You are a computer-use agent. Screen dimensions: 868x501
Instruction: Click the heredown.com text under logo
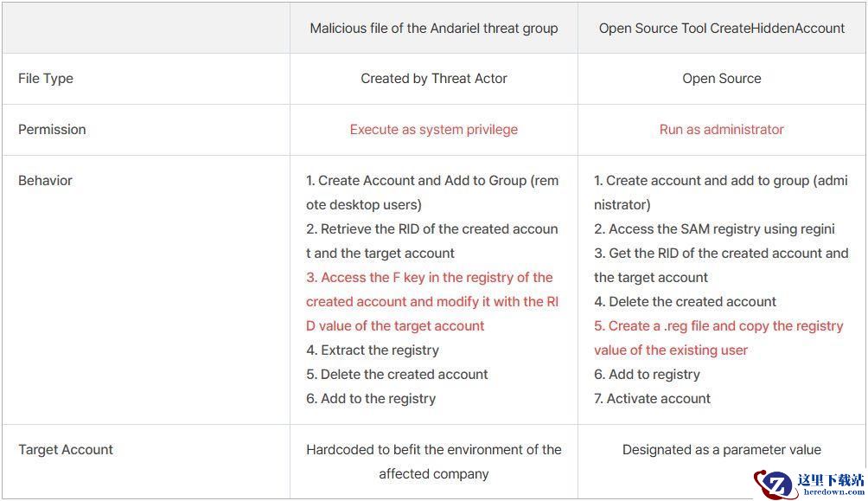(833, 491)
